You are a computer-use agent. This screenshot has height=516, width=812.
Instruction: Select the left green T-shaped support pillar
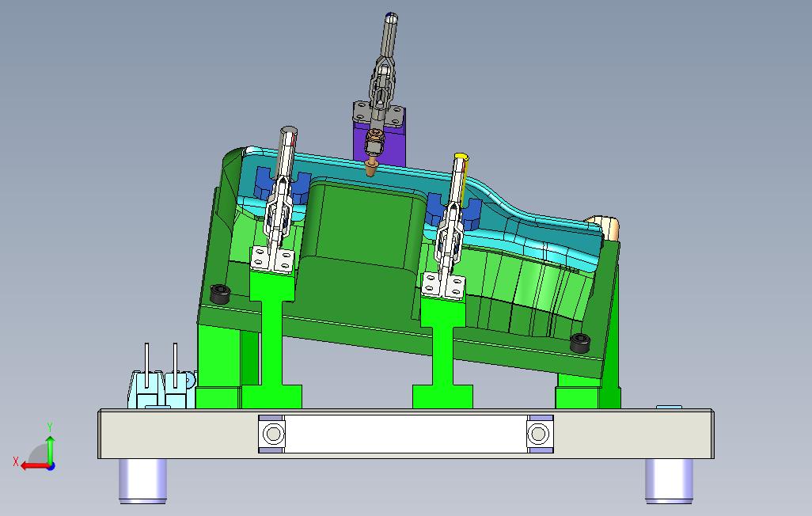pyautogui.click(x=271, y=342)
